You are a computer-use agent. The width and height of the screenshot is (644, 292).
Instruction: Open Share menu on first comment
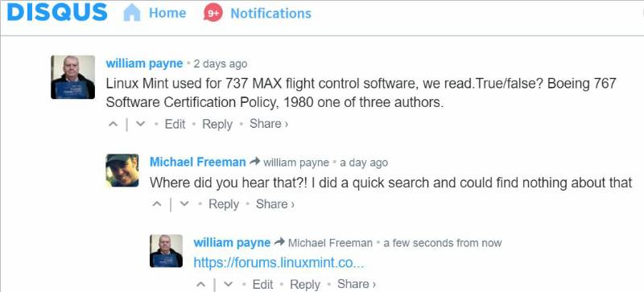pyautogui.click(x=269, y=124)
